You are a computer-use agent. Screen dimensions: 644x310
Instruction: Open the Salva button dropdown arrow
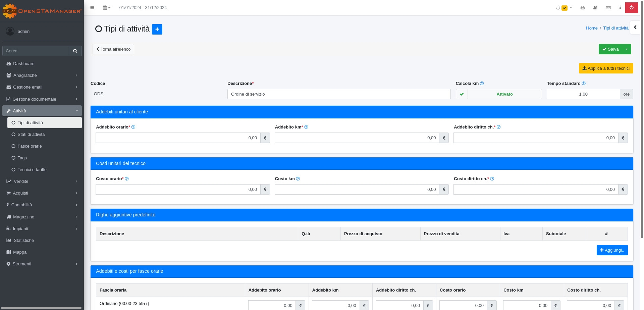point(627,49)
